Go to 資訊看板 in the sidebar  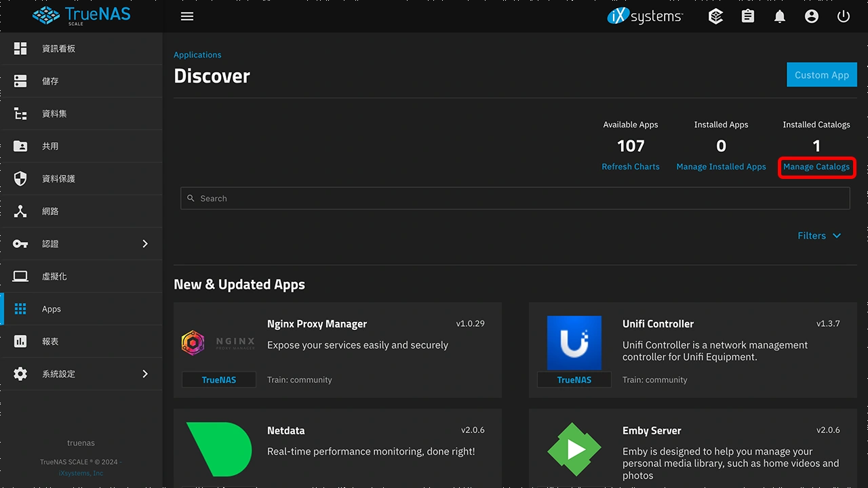coord(58,49)
